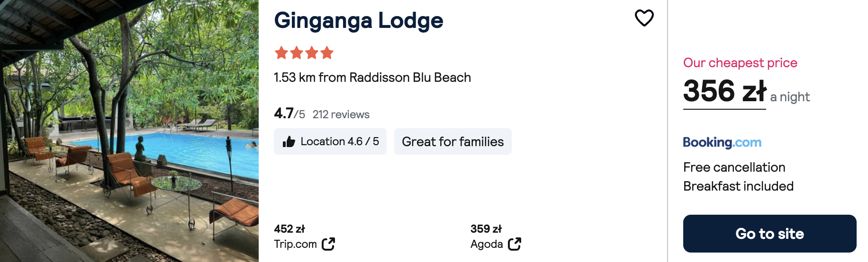Save Ginganga Lodge with the heart icon
Viewport: 868px width, 262px height.
click(644, 18)
